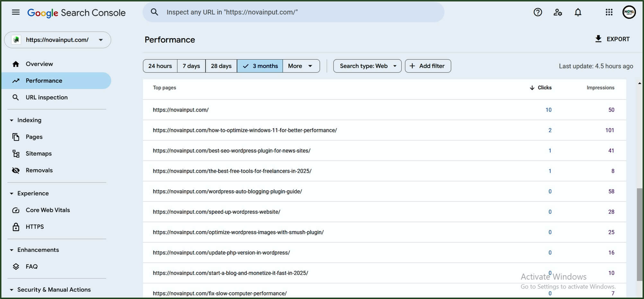Click the table vertical scrollbar thumb
This screenshot has height=299, width=644.
(x=640, y=234)
